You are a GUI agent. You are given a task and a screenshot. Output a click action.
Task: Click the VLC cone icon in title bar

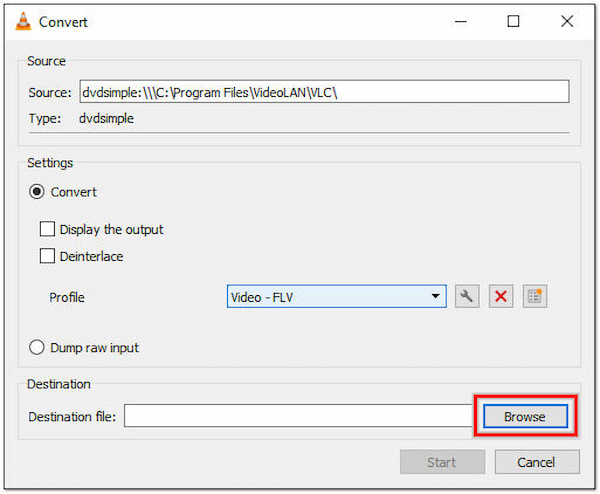(x=23, y=21)
